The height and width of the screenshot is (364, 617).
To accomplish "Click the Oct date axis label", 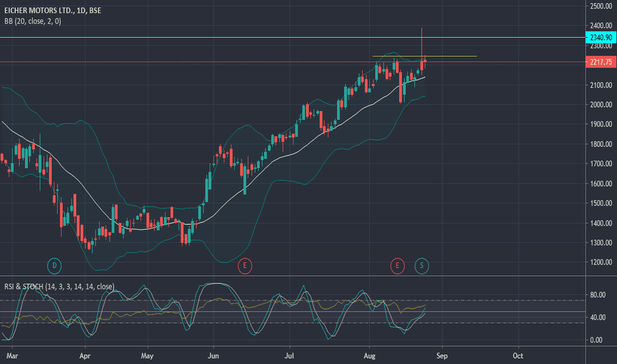I will click(x=518, y=356).
